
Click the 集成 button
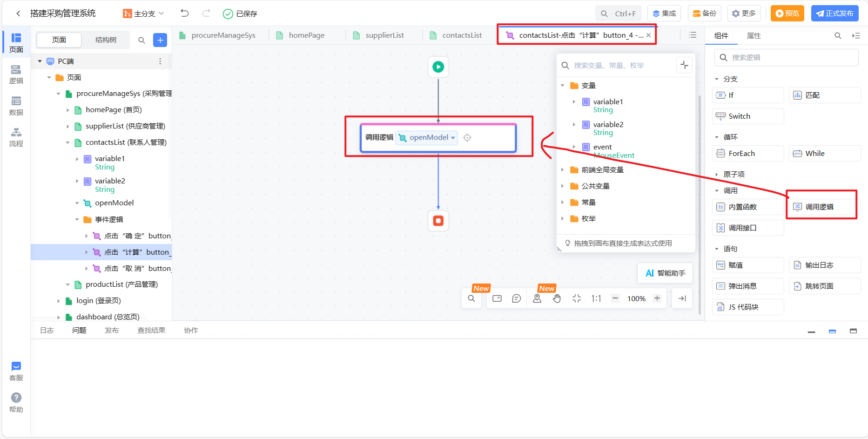pos(664,14)
